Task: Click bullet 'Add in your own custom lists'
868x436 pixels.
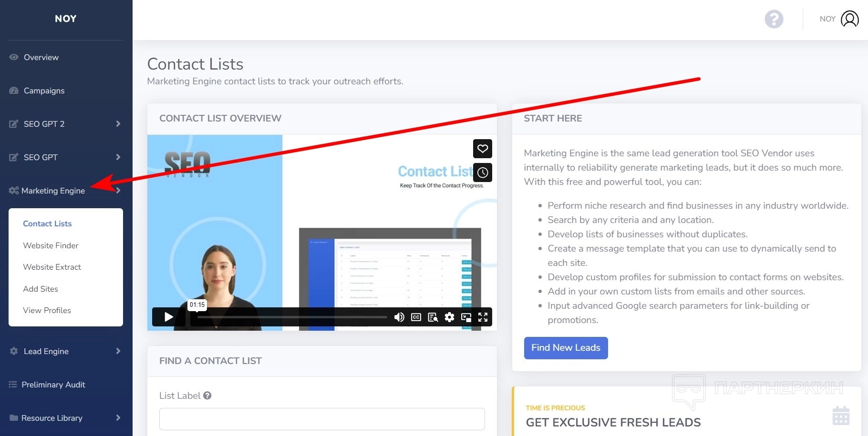Action: [x=676, y=291]
